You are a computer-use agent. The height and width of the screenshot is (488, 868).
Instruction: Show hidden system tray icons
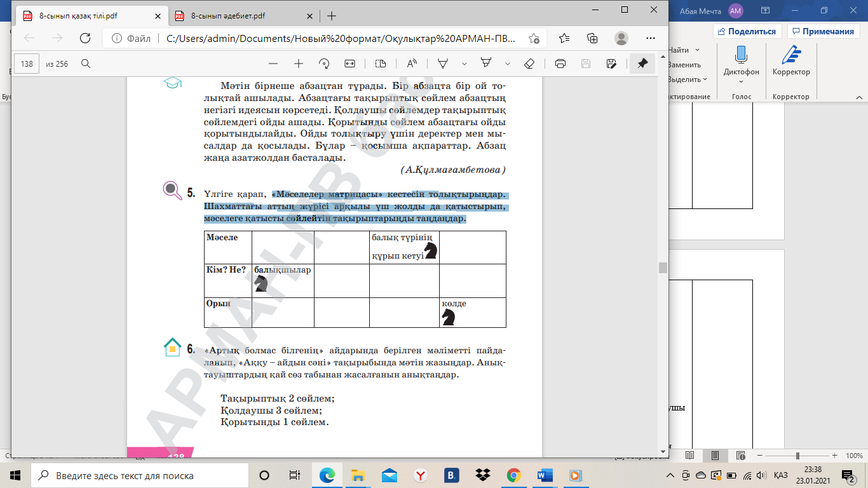670,475
